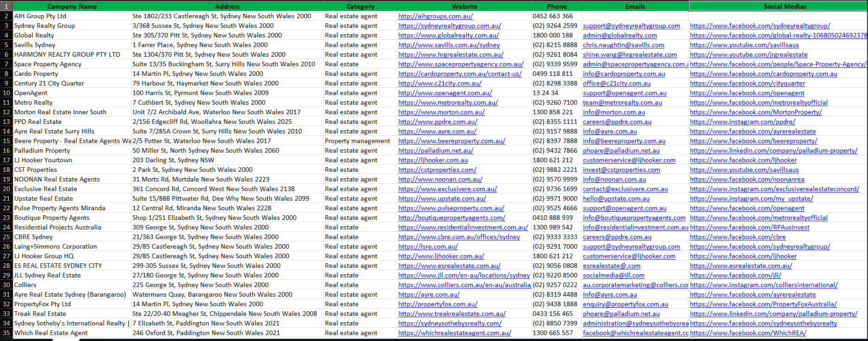The image size is (868, 341).
Task: Open the jll.com/en-au/locations/sydney link
Action: coord(464,275)
